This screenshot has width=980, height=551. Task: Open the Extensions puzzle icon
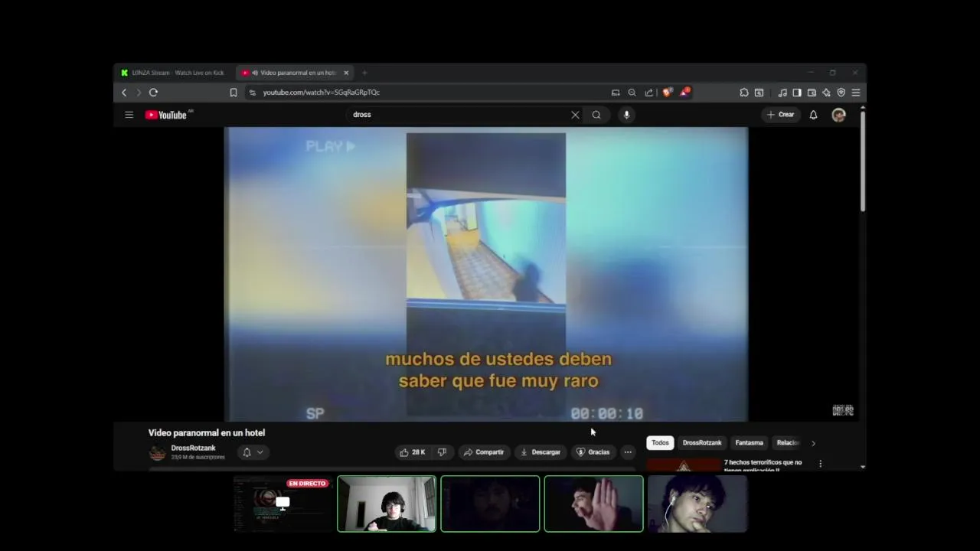[744, 93]
